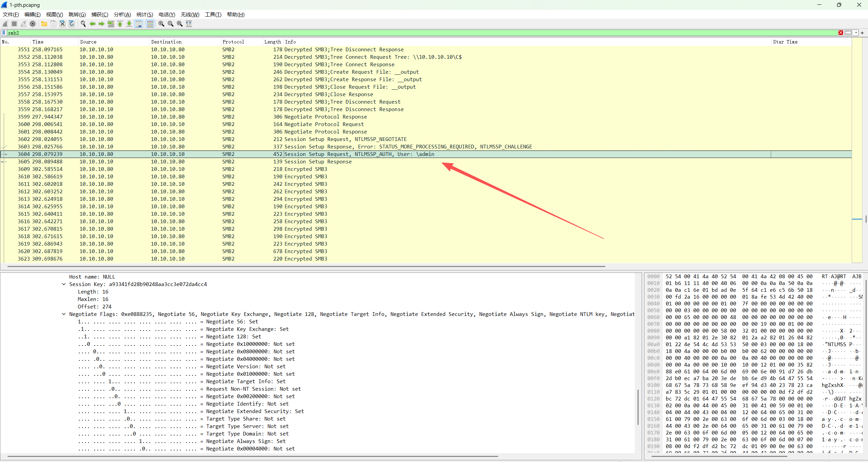868x462 pixels.
Task: Toggle packet list colorization
Action: pos(150,24)
